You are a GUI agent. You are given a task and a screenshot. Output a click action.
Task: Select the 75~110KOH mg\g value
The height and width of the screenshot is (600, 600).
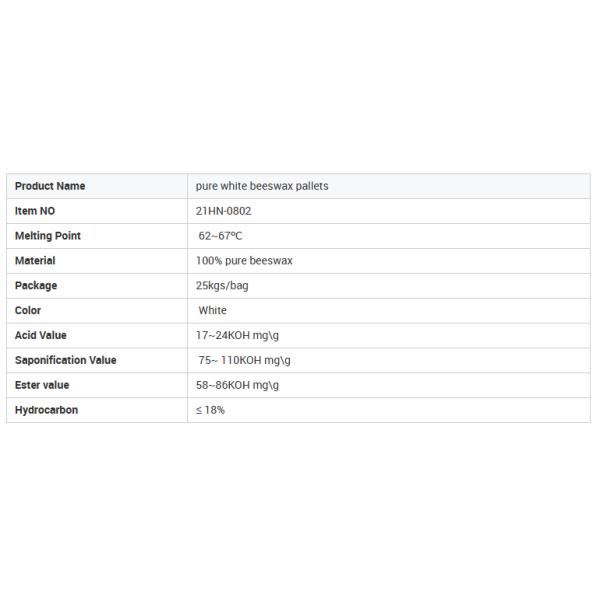click(244, 360)
